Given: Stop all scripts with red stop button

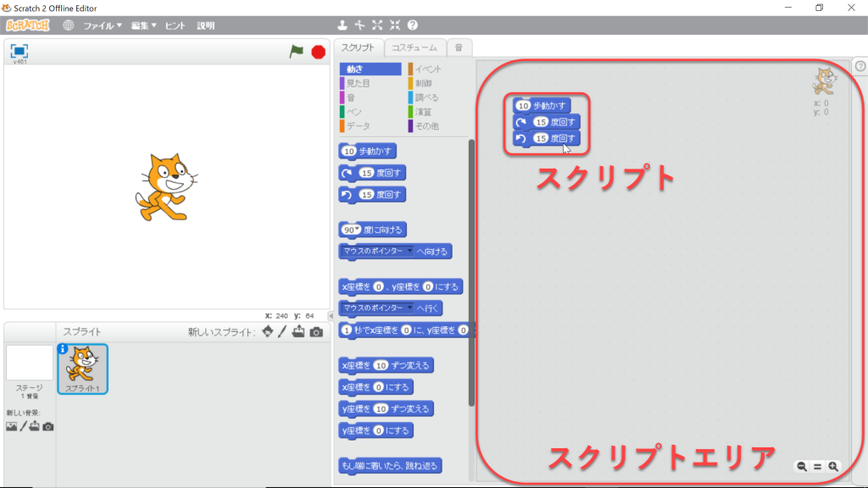Looking at the screenshot, I should pyautogui.click(x=319, y=52).
